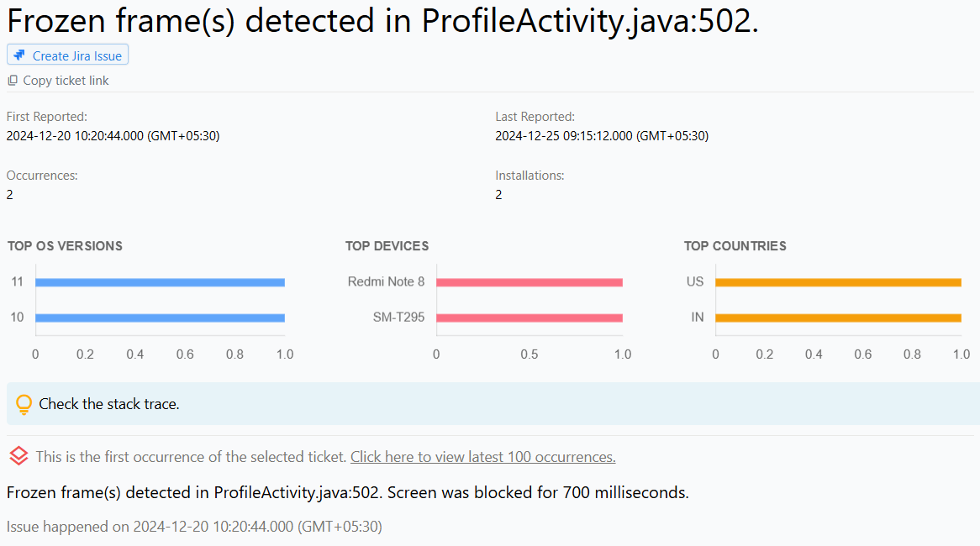
Task: Select the orange US country bar
Action: [x=838, y=282]
